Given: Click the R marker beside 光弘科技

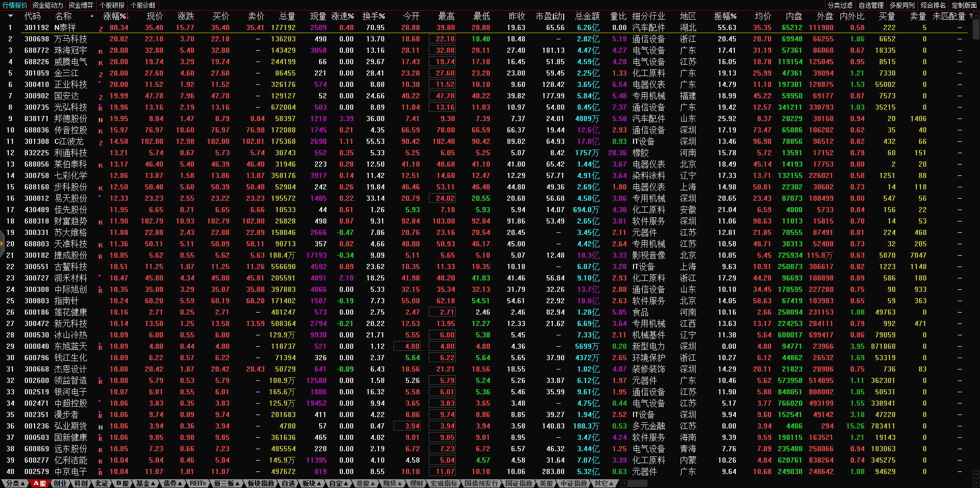Looking at the screenshot, I should point(101,109).
